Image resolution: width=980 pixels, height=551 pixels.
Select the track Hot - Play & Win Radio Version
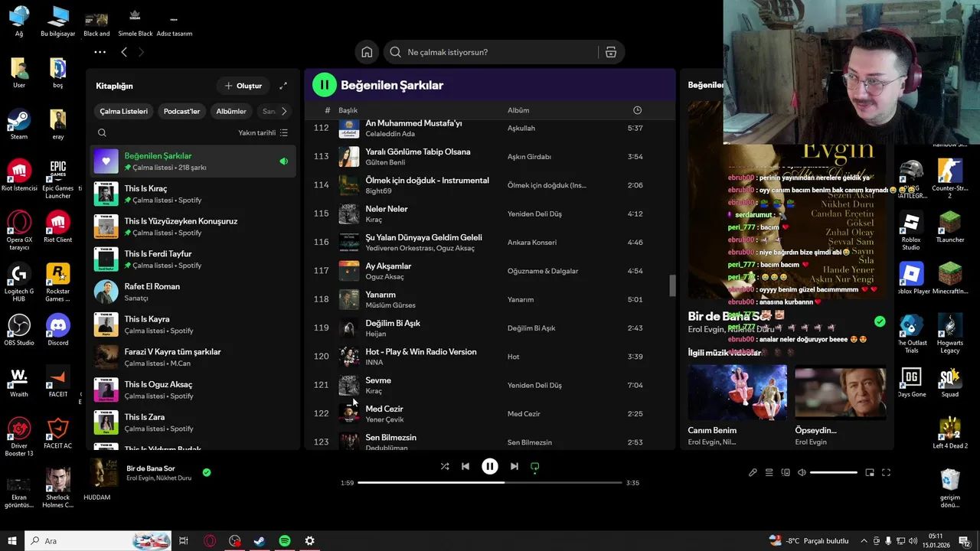click(x=421, y=352)
